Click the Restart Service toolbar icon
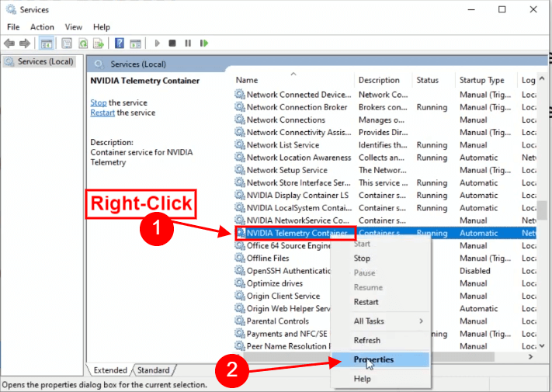 [x=204, y=43]
